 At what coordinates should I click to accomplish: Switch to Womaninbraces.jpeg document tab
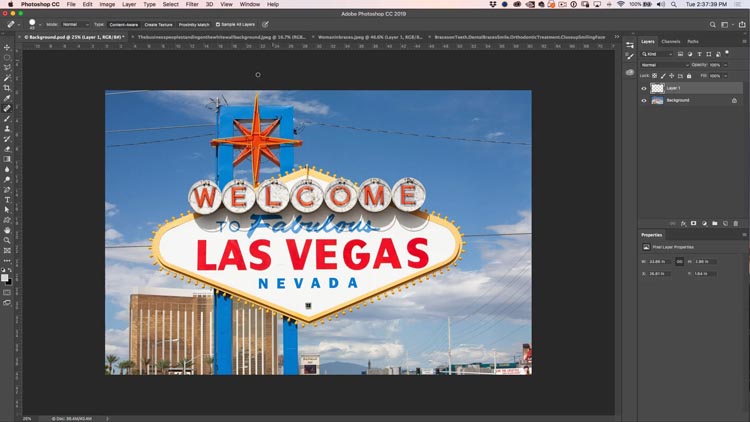coord(370,37)
